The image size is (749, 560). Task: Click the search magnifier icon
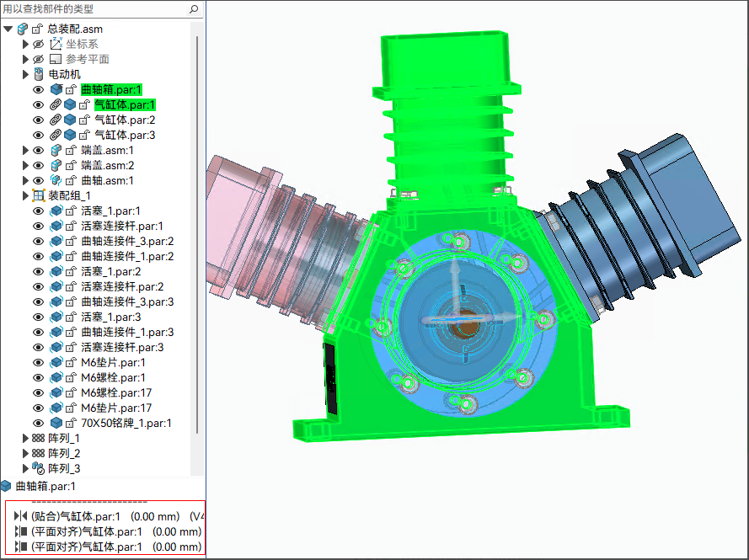click(x=194, y=9)
